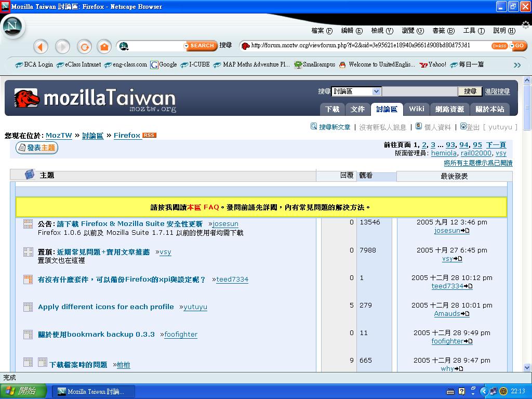Open the 瀏覽 (G) menu
532x399 pixels.
pyautogui.click(x=413, y=31)
